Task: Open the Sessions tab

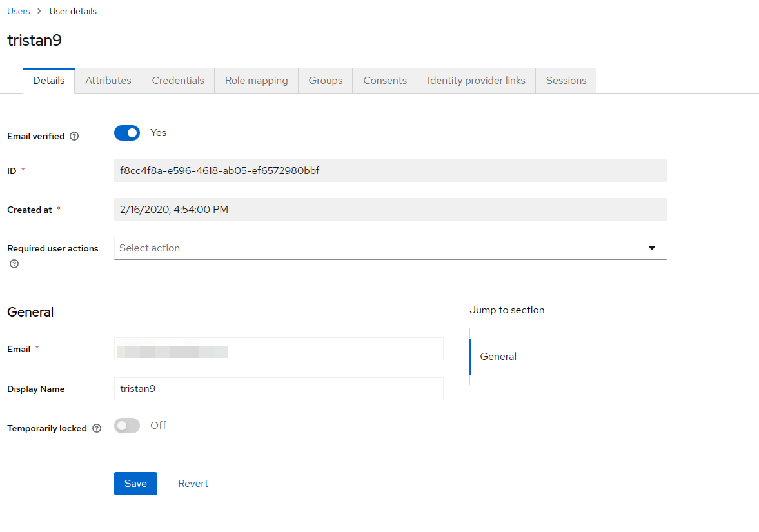Action: coord(566,80)
